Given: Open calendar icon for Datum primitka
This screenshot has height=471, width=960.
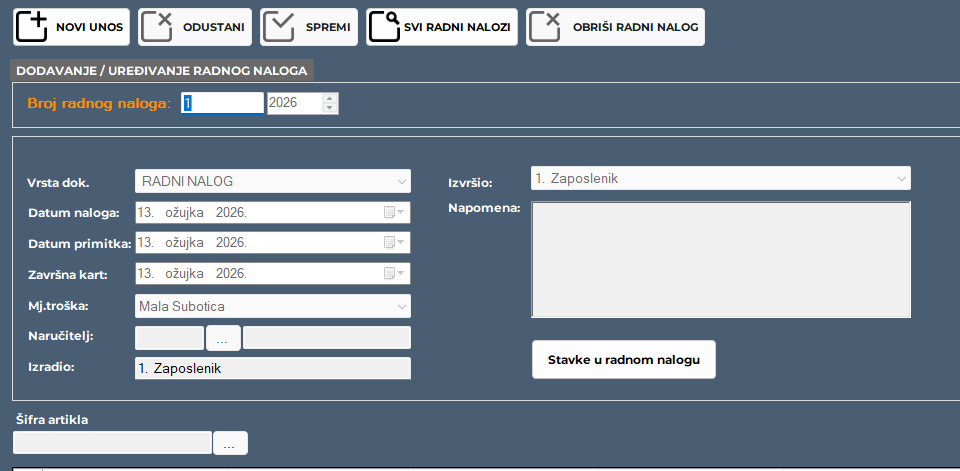Looking at the screenshot, I should (x=390, y=243).
